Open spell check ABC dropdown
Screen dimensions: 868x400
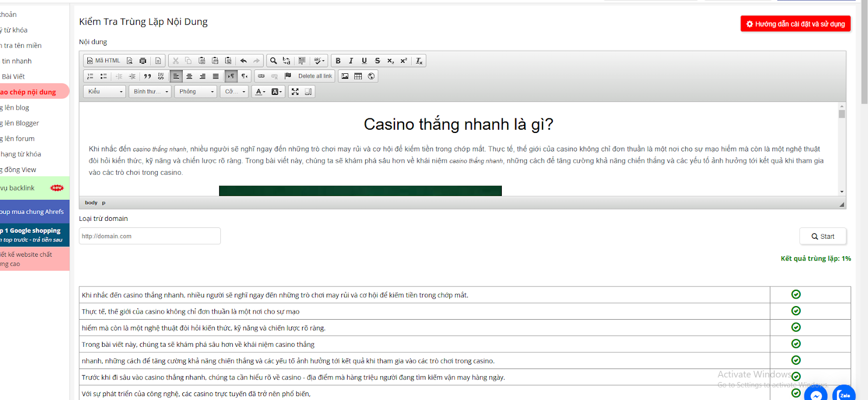(320, 61)
